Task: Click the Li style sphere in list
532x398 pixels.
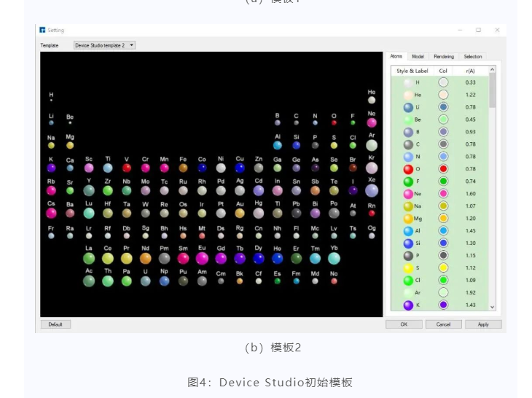Action: (x=408, y=108)
